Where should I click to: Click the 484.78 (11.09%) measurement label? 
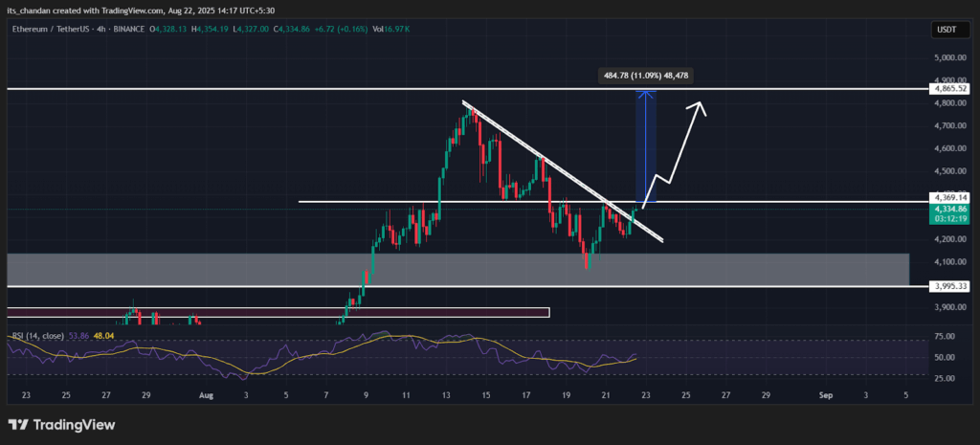(646, 76)
